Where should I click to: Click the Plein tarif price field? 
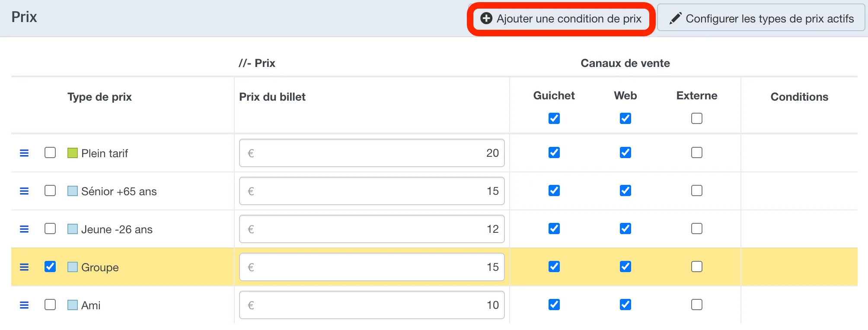pyautogui.click(x=372, y=153)
